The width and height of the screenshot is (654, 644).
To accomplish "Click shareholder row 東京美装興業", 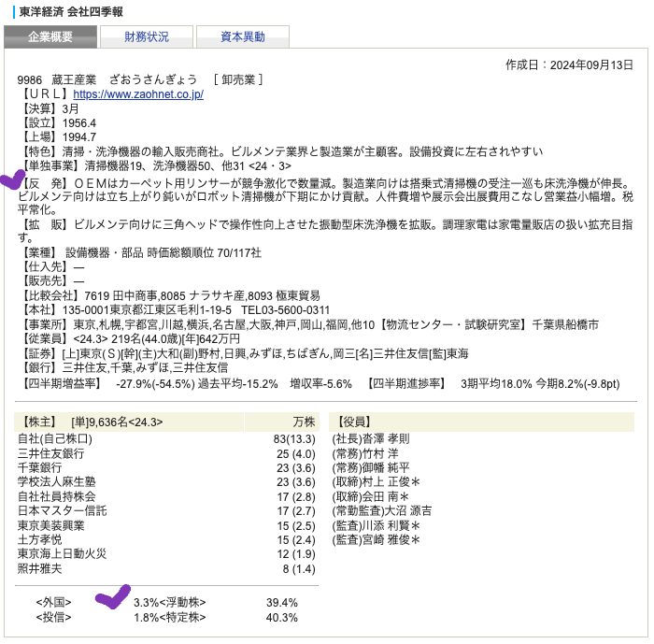I will [x=166, y=525].
